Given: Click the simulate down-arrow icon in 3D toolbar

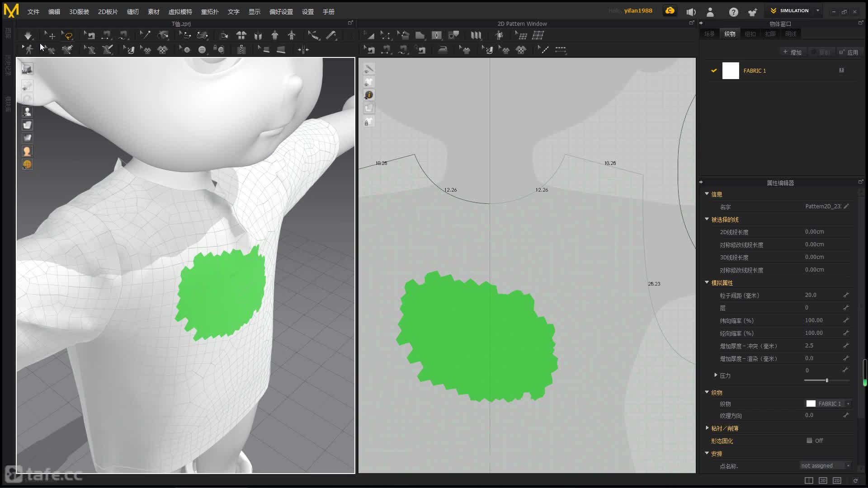Looking at the screenshot, I should pos(28,35).
